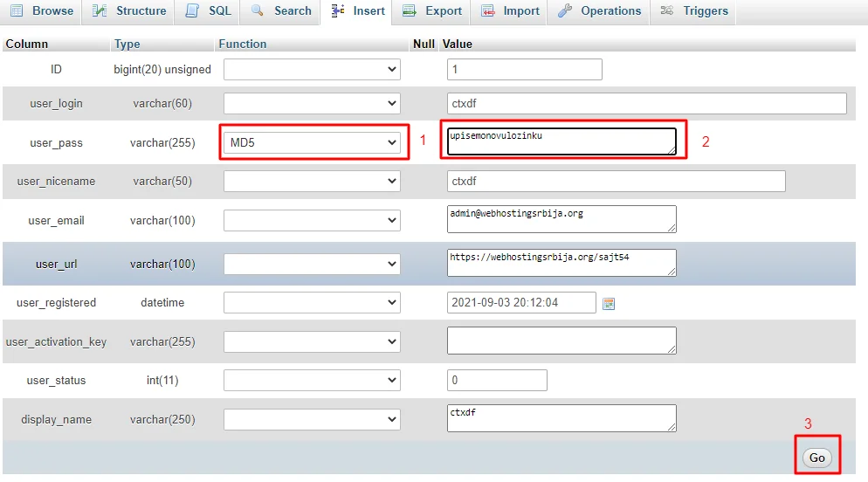Click the user_registered column label
The width and height of the screenshot is (868, 482).
click(x=56, y=303)
